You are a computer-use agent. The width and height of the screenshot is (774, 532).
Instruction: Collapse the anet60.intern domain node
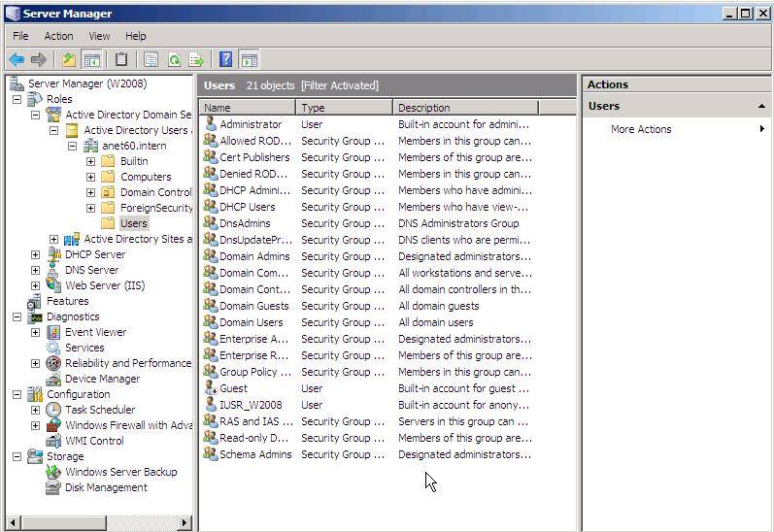(x=73, y=146)
